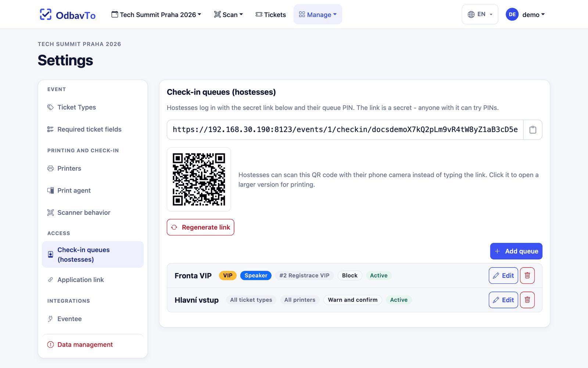Open Printers settings
This screenshot has width=588, height=368.
93,168
